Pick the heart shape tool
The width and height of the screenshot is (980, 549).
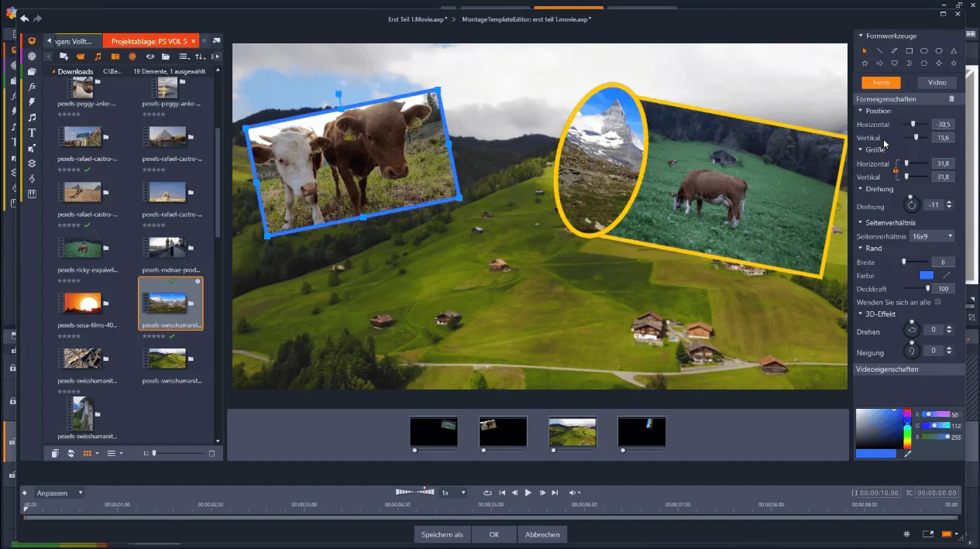point(895,63)
